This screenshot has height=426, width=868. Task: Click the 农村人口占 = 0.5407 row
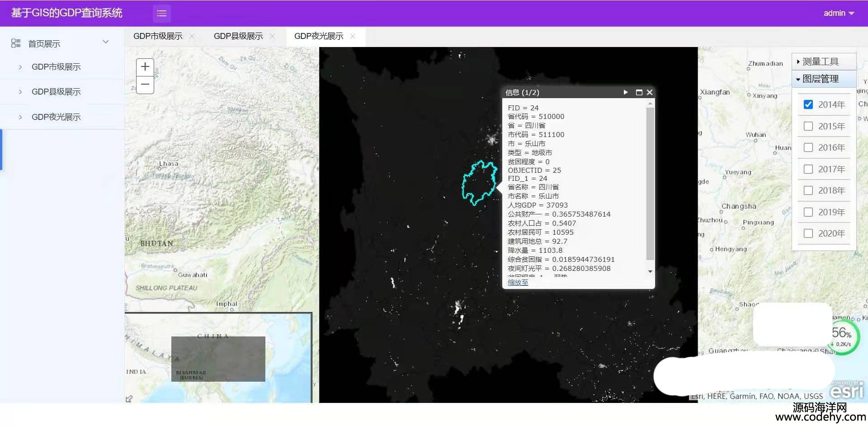542,223
